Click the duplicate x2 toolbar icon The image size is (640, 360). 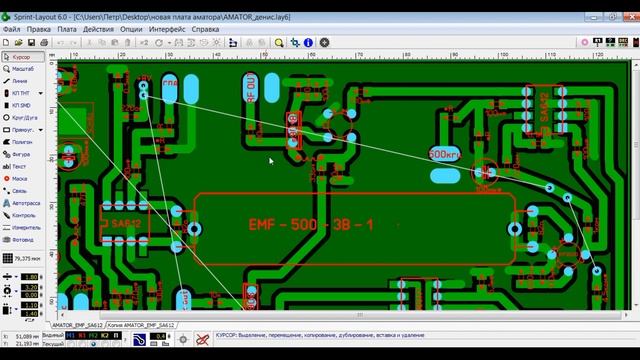144,42
